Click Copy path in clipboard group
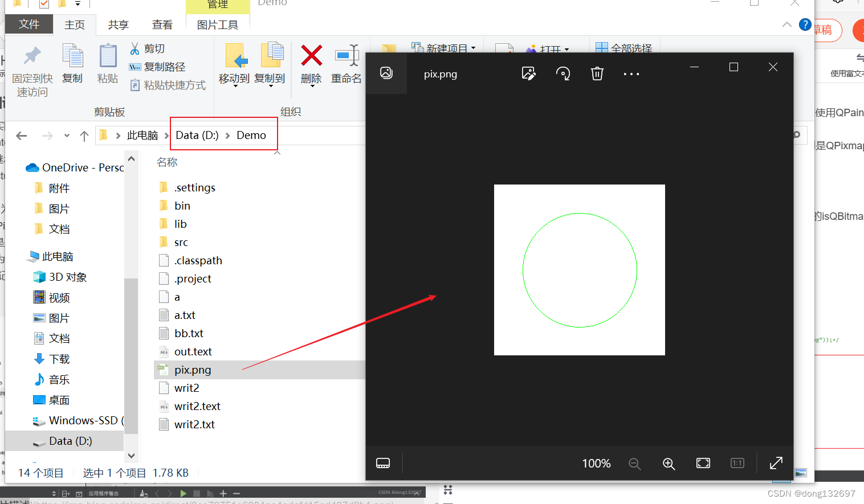This screenshot has width=864, height=504. 157,67
